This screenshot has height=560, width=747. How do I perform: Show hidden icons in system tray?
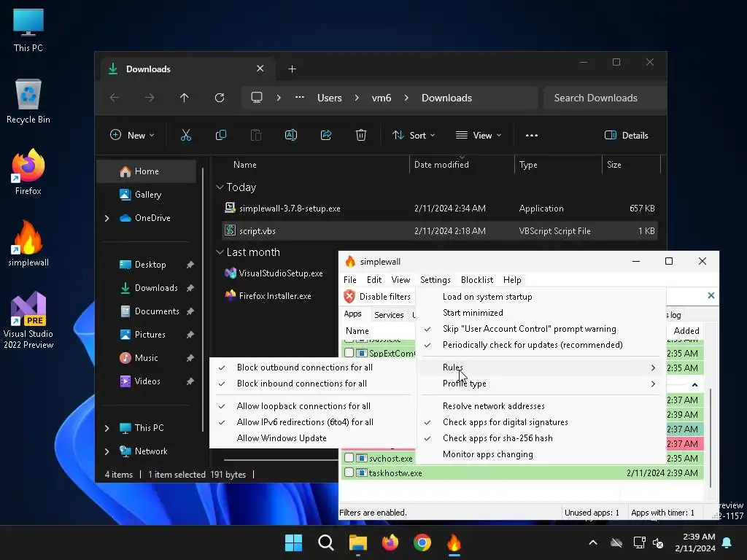tap(593, 542)
